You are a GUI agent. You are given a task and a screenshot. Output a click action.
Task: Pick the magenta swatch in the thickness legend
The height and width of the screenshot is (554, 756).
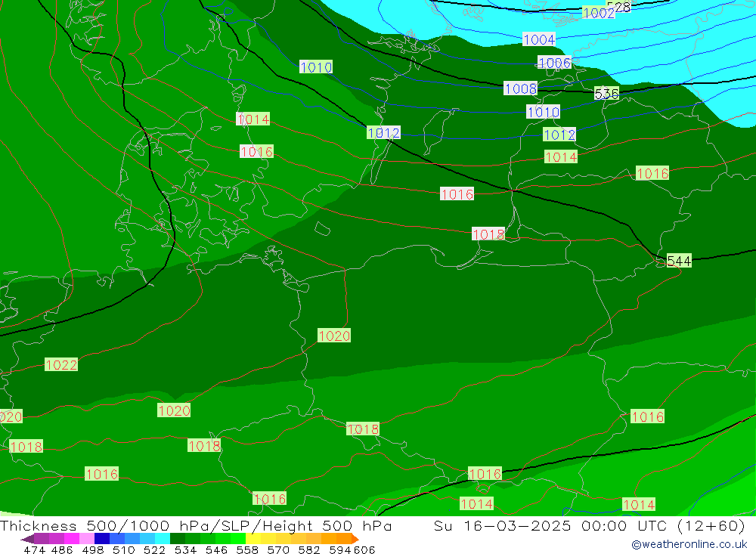tap(71, 539)
